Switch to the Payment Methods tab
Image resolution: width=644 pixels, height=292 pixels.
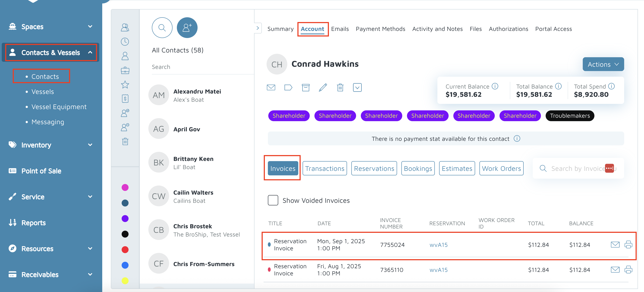[380, 29]
